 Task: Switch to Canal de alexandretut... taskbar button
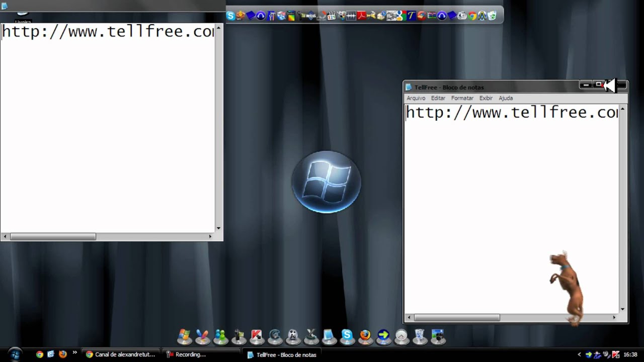[x=121, y=354]
